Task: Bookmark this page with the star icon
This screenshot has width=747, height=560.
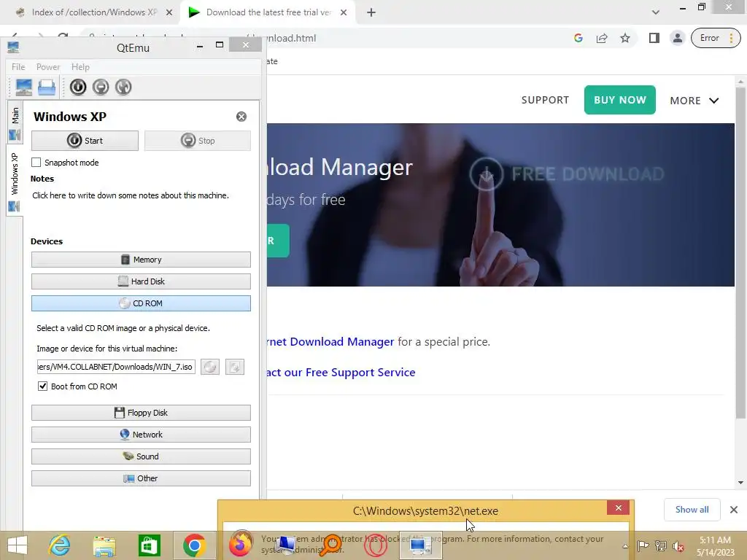Action: coord(625,38)
